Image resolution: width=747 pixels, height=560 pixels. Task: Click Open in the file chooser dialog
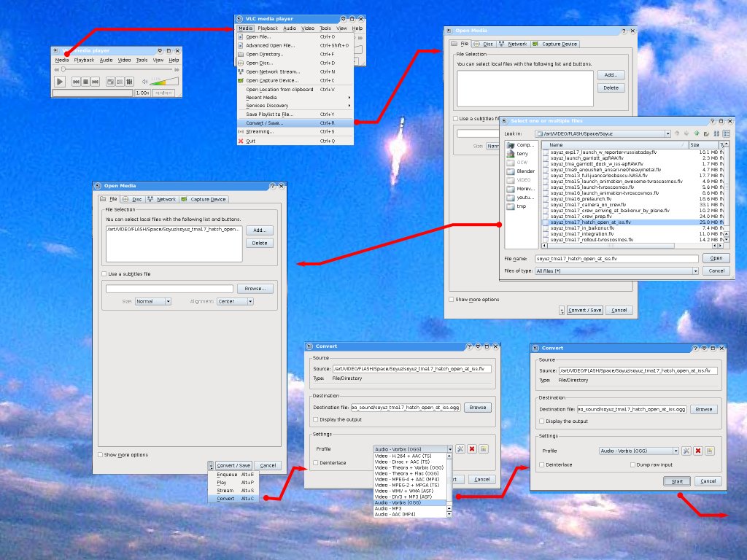[x=716, y=258]
